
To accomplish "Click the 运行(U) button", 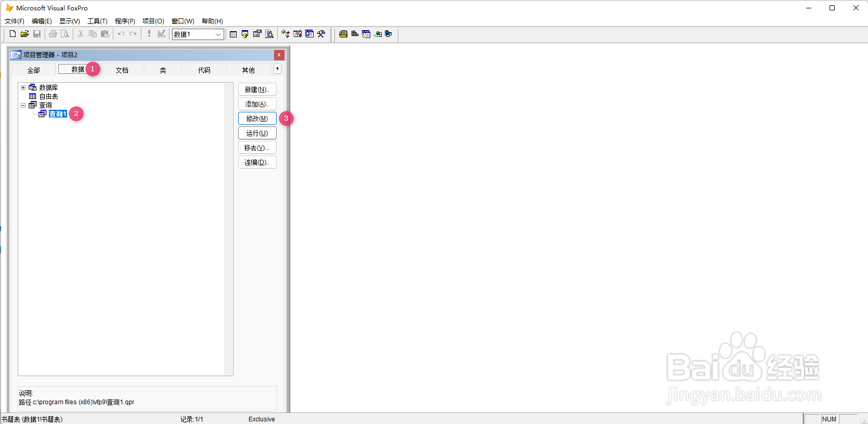I will pyautogui.click(x=257, y=133).
